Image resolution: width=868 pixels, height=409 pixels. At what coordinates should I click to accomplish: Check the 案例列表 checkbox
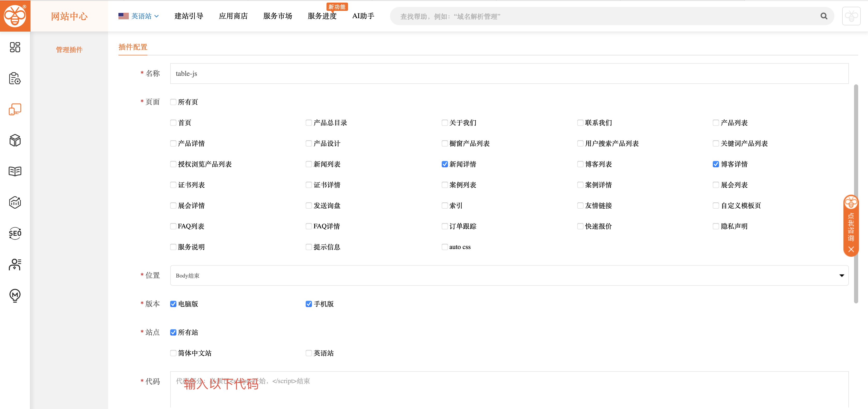(x=445, y=185)
